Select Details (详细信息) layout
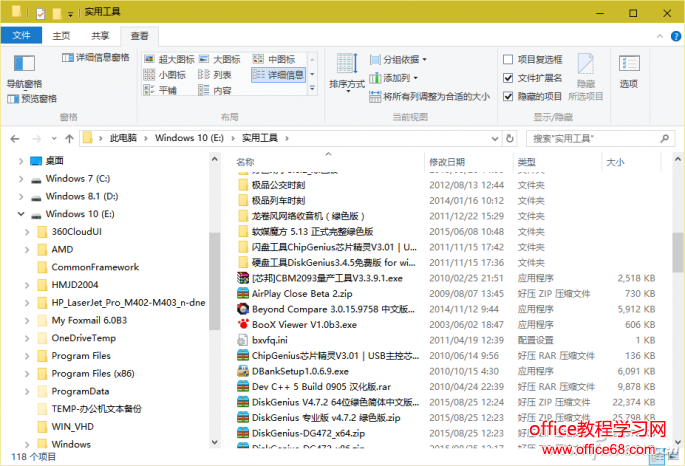 278,75
